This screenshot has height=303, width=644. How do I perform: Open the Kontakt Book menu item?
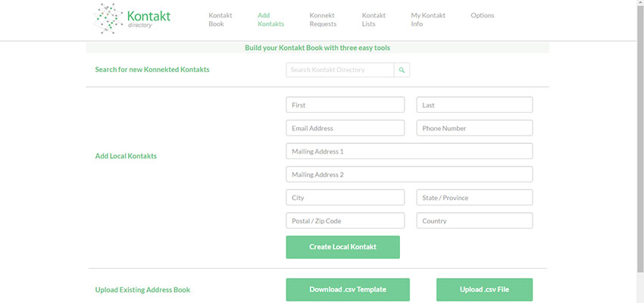(220, 20)
